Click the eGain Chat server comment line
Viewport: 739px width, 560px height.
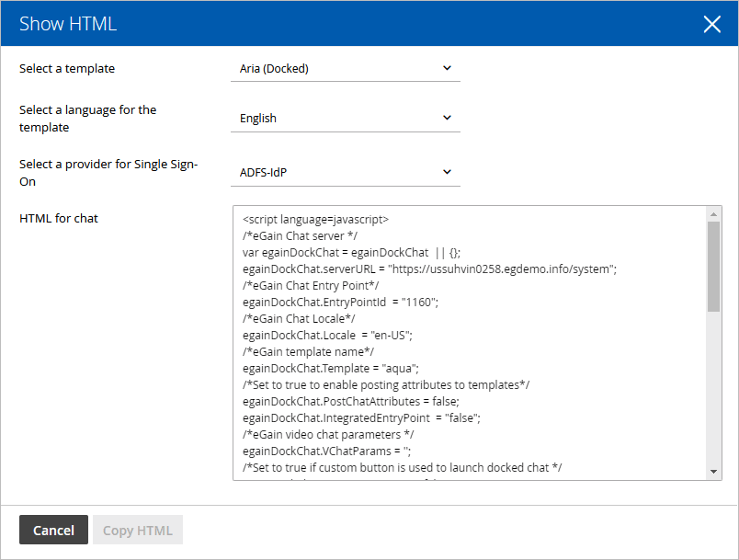(x=301, y=236)
